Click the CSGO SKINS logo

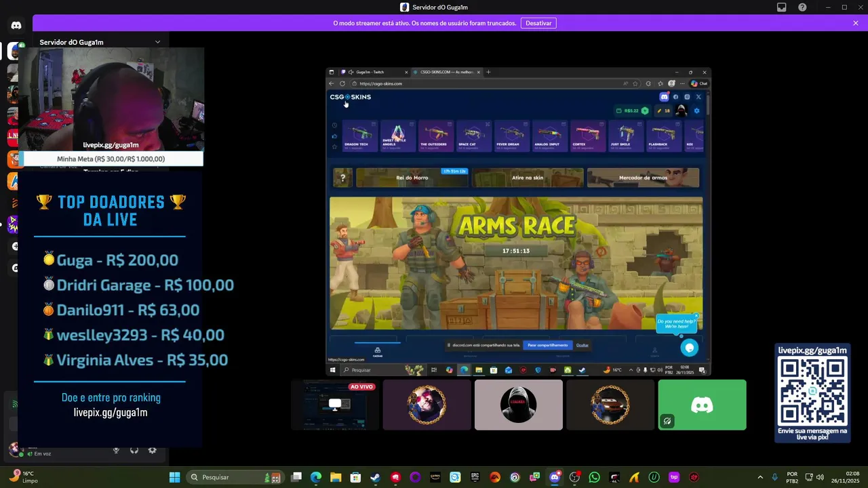point(351,97)
